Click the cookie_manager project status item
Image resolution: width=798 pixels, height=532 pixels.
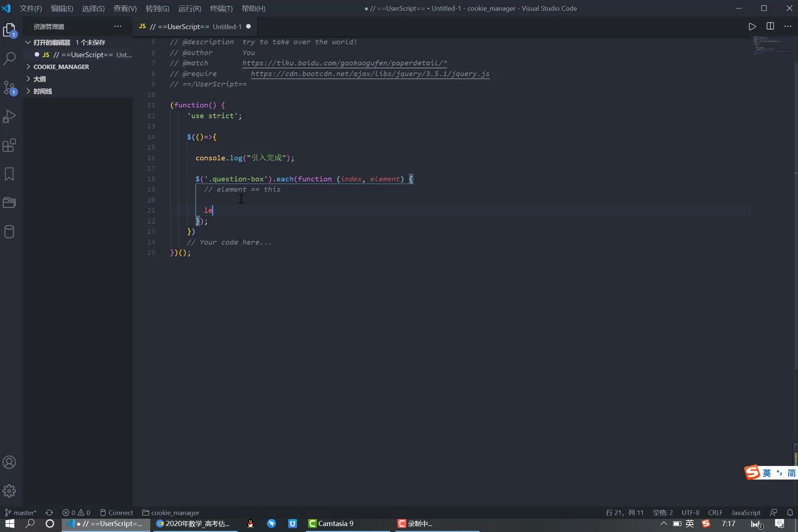[x=170, y=512]
